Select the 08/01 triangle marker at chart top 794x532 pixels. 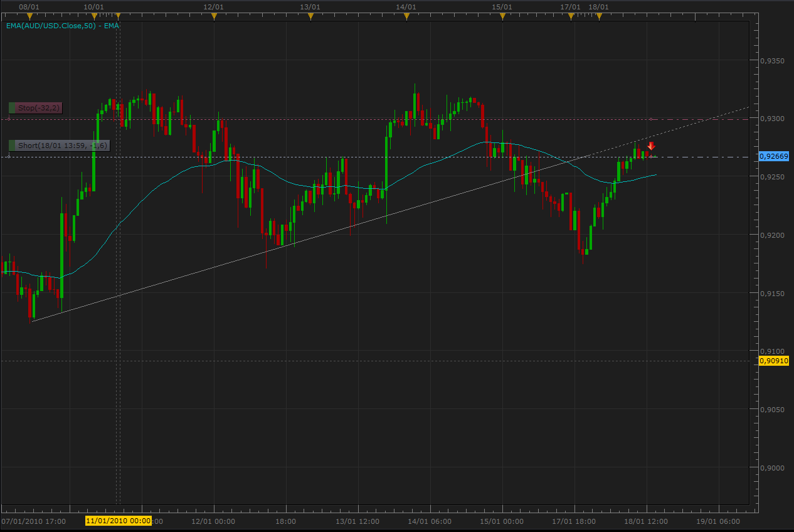[x=29, y=16]
